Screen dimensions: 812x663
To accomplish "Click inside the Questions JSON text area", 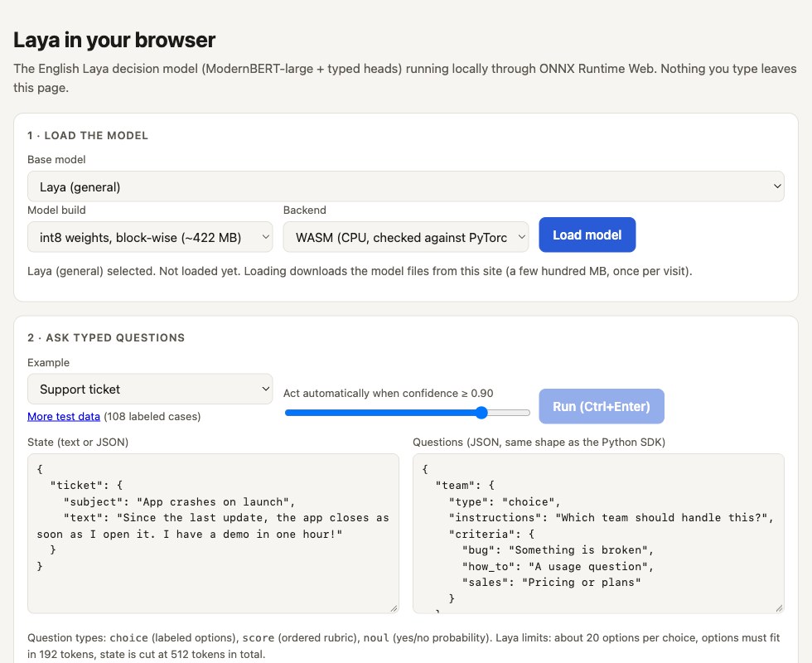I will tap(598, 534).
